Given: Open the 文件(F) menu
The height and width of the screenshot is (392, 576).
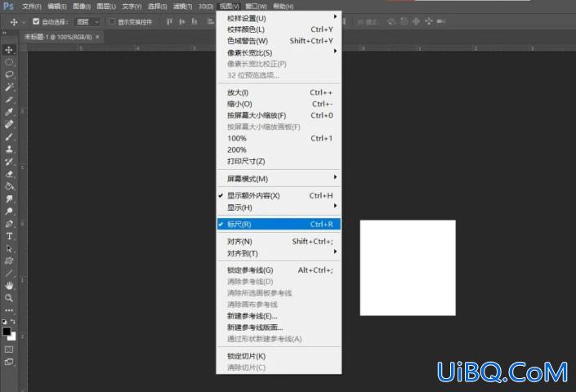Looking at the screenshot, I should [32, 7].
